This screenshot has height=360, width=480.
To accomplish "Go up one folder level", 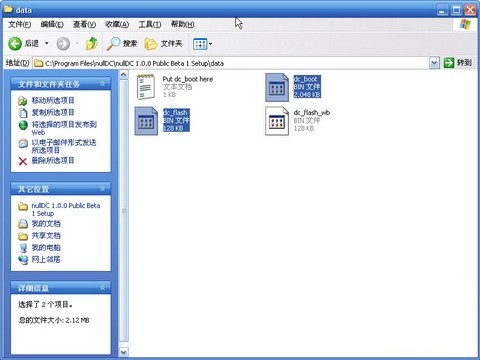I will pos(91,44).
